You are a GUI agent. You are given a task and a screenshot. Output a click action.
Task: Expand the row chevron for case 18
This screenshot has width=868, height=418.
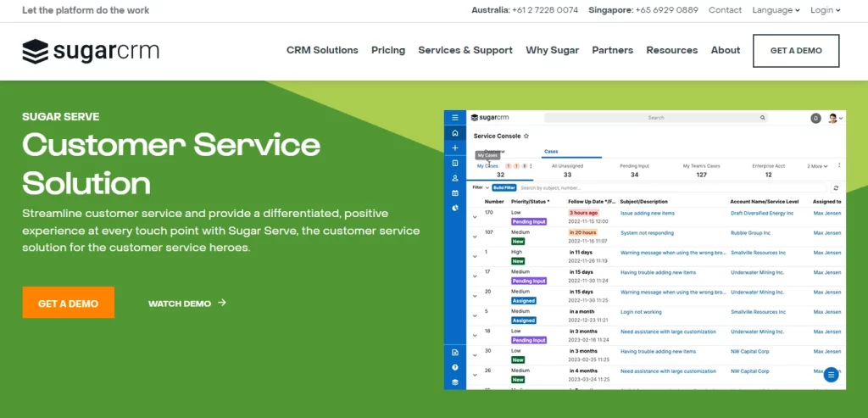(x=475, y=336)
